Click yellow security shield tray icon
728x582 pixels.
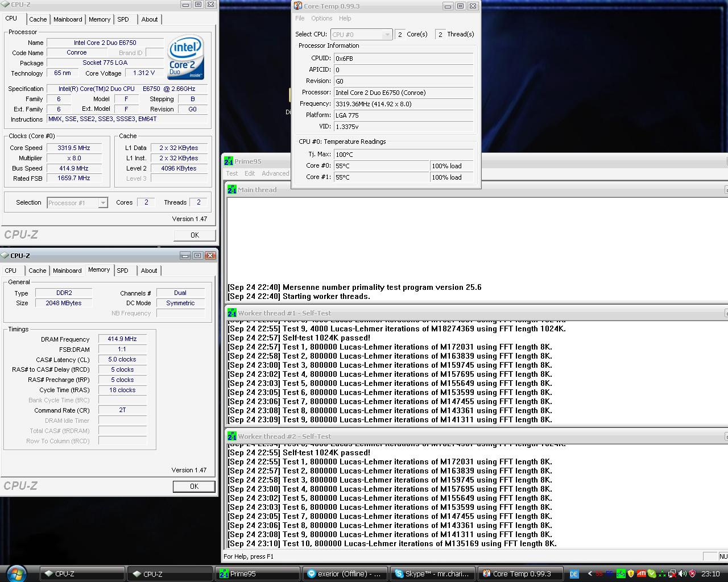(x=631, y=574)
